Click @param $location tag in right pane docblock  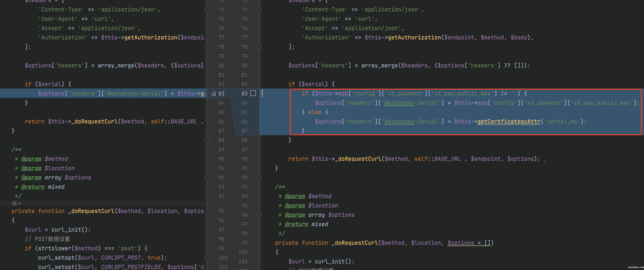coord(295,206)
